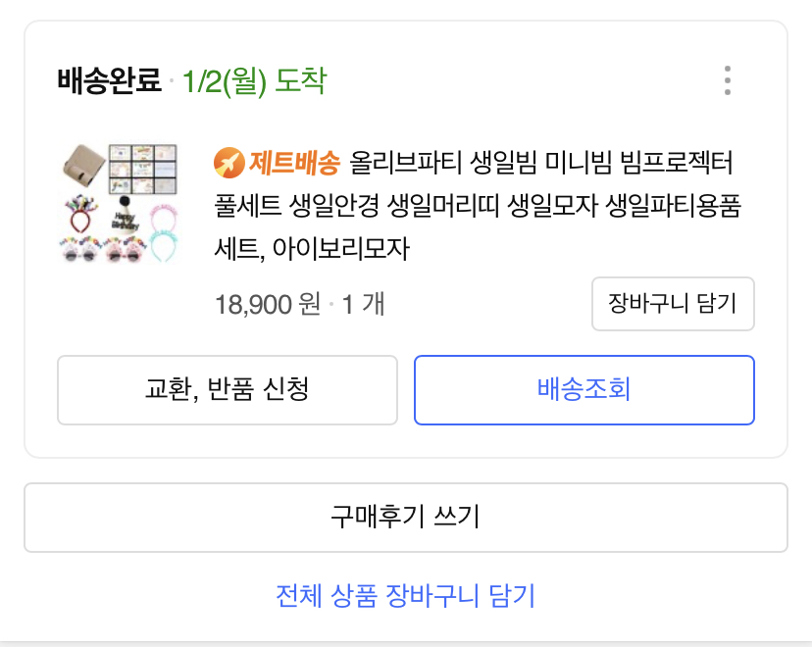The width and height of the screenshot is (812, 647).
Task: Click the 배송완료 status heading
Action: click(109, 80)
